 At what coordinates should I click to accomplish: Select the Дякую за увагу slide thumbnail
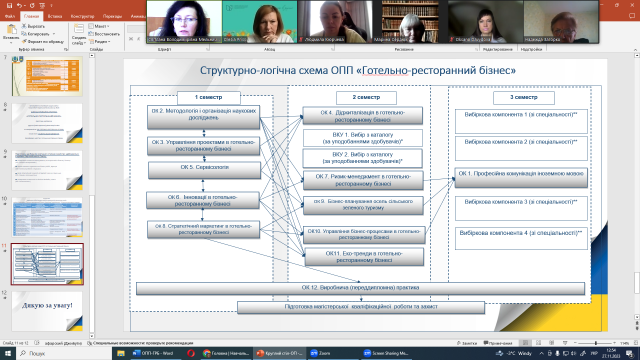click(x=47, y=311)
